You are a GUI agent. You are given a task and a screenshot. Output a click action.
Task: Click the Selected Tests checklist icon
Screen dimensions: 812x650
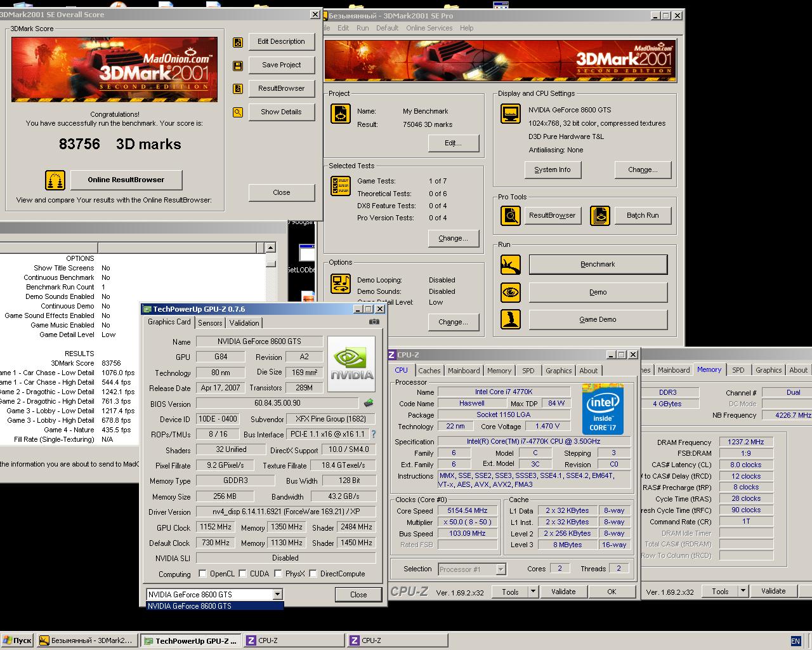click(341, 185)
